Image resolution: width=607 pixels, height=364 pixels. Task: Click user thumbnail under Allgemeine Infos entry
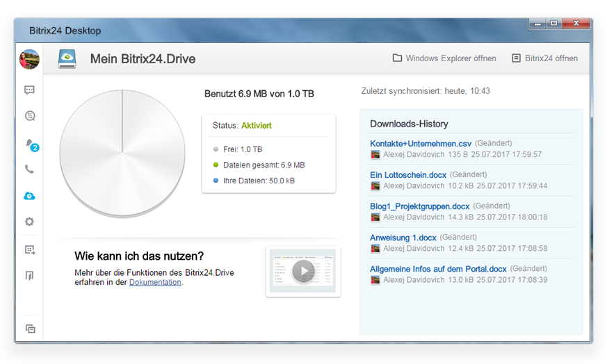tap(375, 280)
